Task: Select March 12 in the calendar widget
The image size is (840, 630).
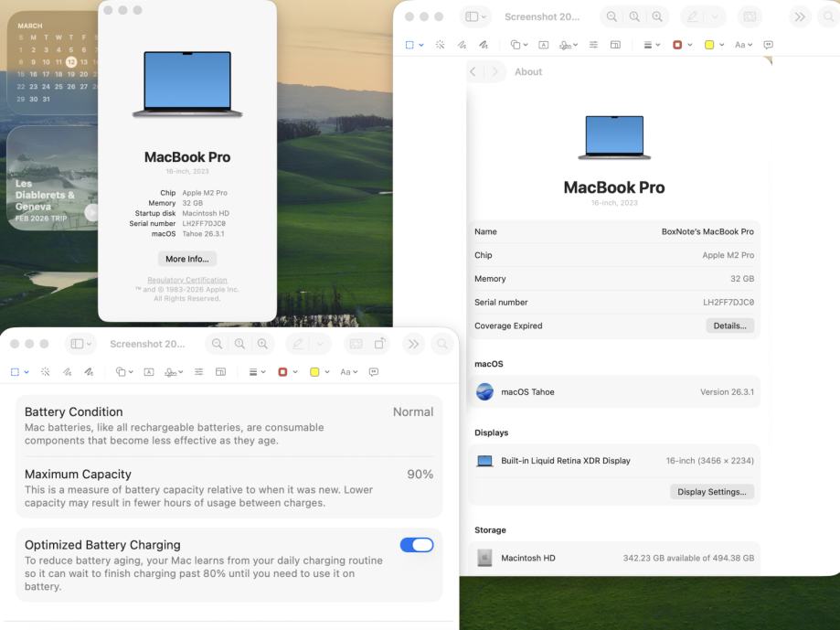Action: [x=71, y=61]
